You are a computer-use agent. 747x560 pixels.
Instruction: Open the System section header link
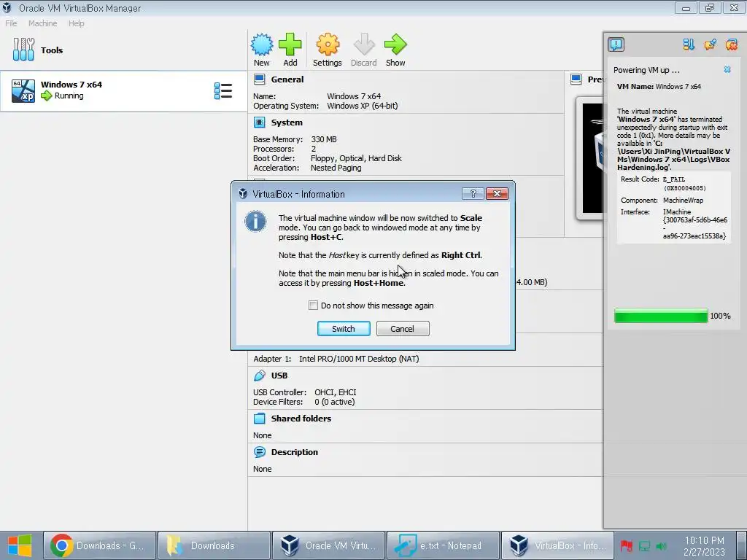[287, 122]
